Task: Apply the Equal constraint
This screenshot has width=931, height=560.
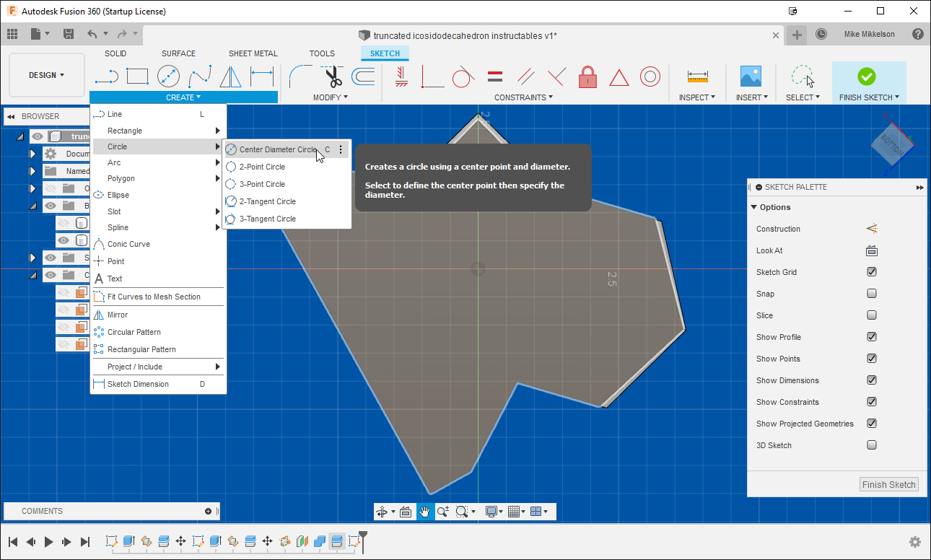Action: pyautogui.click(x=494, y=76)
